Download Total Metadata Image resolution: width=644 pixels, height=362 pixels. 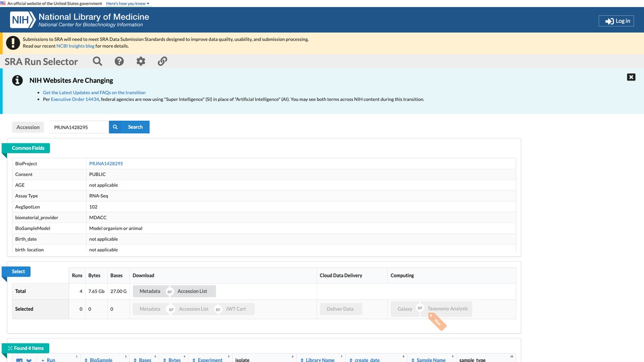[150, 291]
